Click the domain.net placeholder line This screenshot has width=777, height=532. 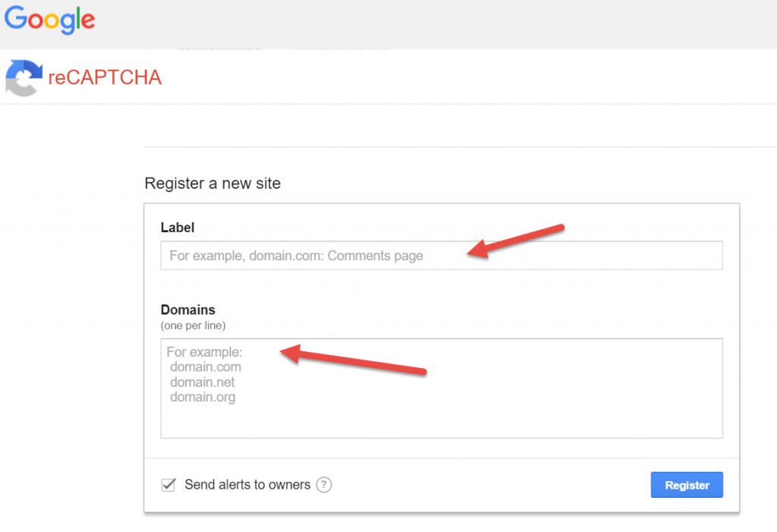(202, 382)
